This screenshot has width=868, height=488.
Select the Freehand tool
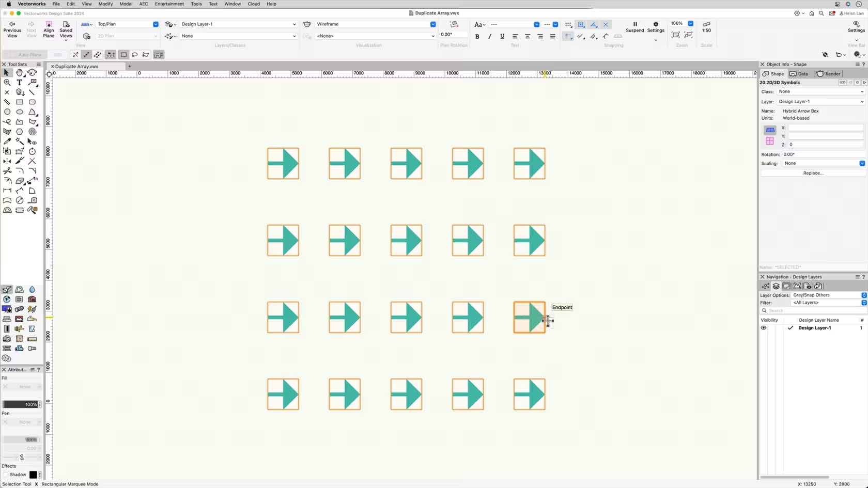pyautogui.click(x=7, y=122)
